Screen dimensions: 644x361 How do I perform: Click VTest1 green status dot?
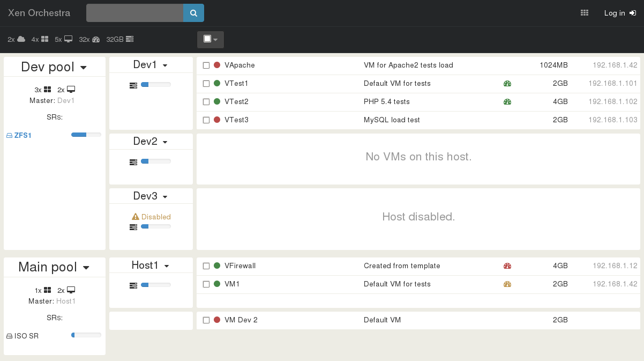217,83
